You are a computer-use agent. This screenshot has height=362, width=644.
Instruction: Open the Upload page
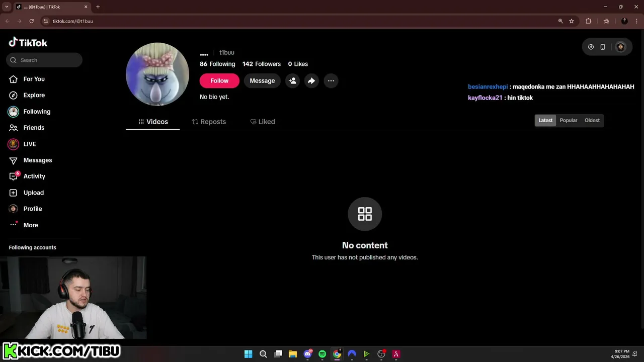34,193
